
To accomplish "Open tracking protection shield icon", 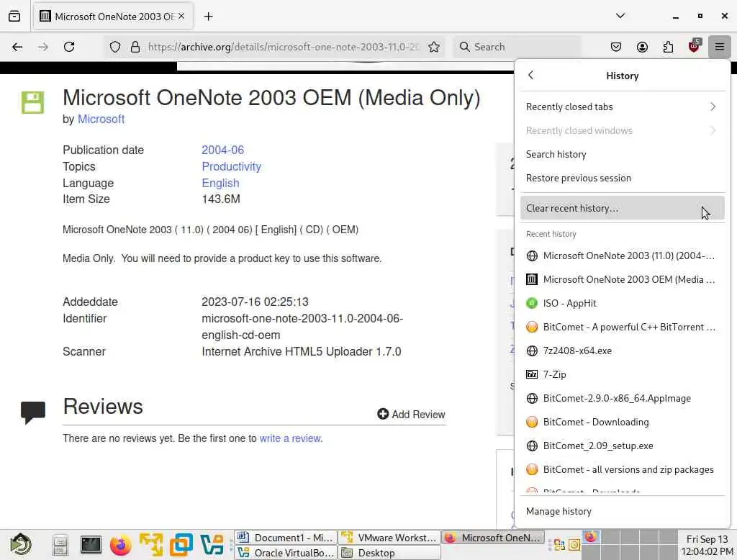I will 115,47.
